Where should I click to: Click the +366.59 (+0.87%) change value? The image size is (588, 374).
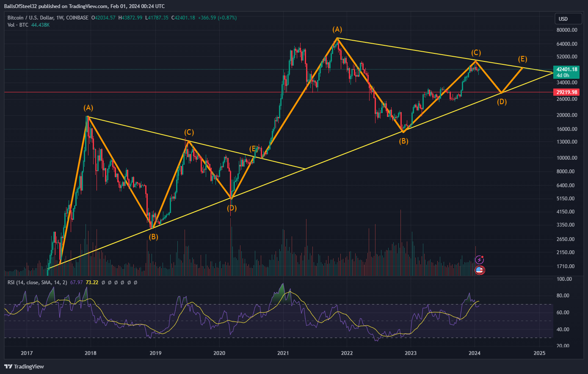point(217,18)
